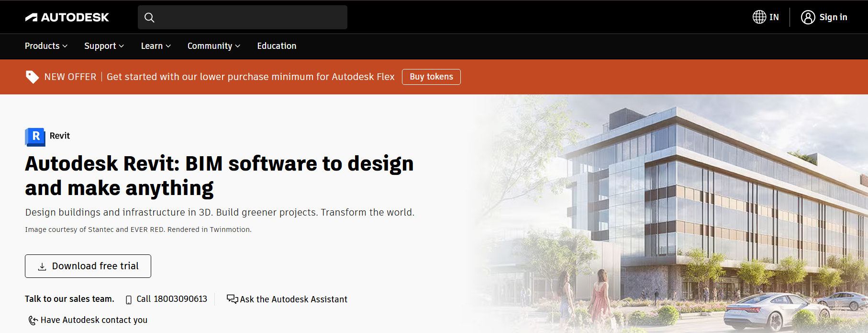Click the Sign in link
This screenshot has width=868, height=333.
click(833, 17)
